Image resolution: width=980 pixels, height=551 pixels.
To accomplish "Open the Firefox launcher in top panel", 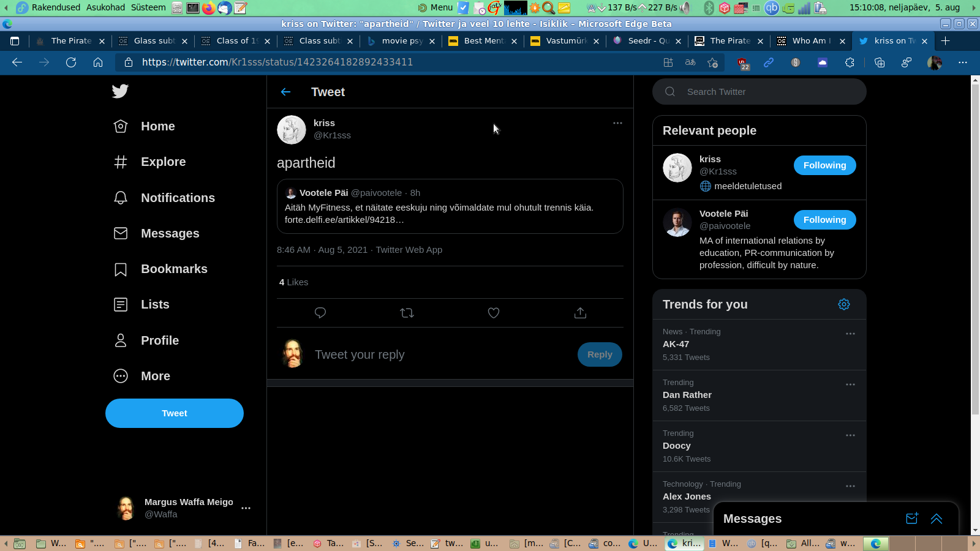I will tap(209, 7).
